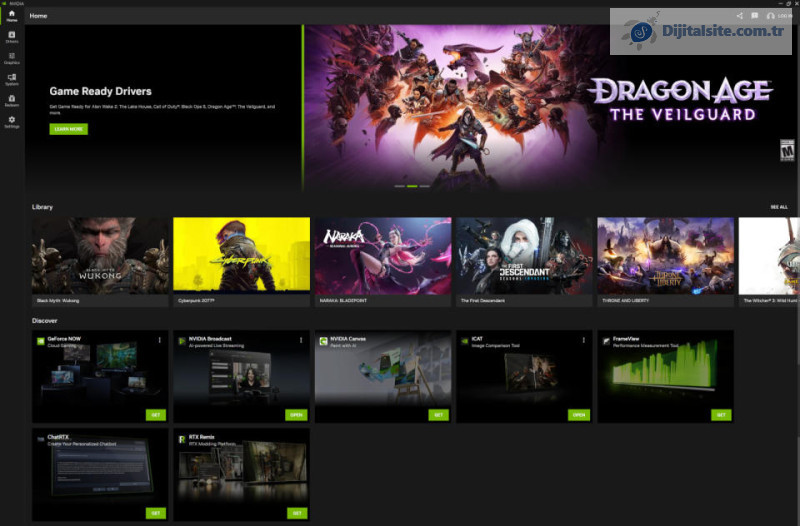The height and width of the screenshot is (526, 800).
Task: Click the RTX Remix logo icon
Action: pyautogui.click(x=182, y=439)
